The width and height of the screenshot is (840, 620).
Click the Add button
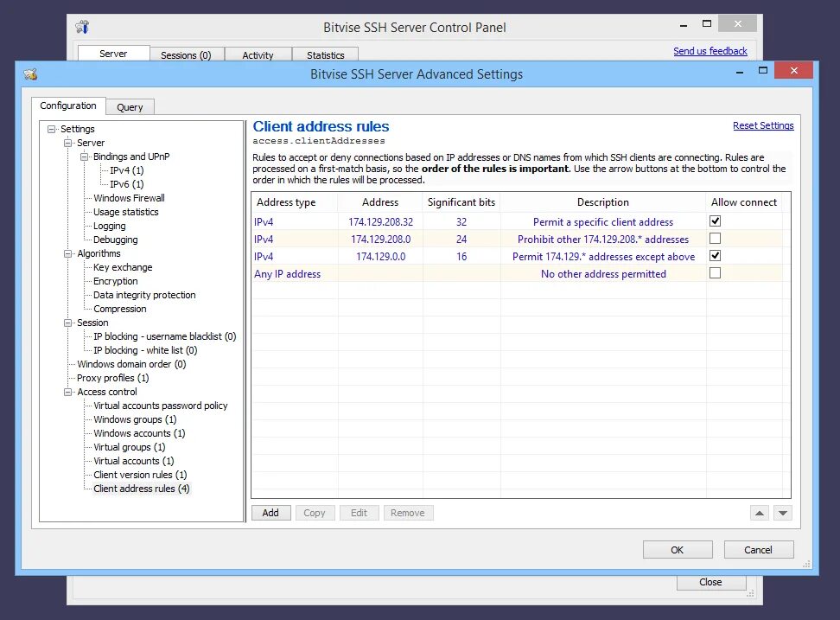point(271,513)
